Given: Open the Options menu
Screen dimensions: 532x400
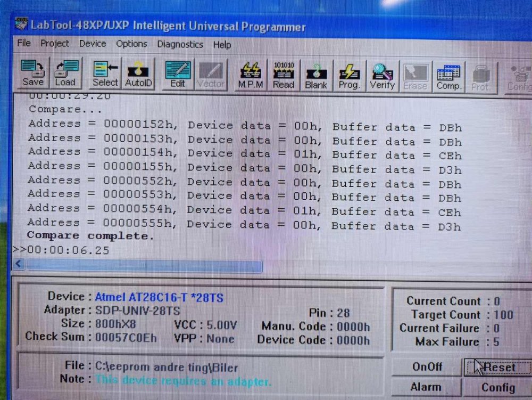Looking at the screenshot, I should coord(131,44).
